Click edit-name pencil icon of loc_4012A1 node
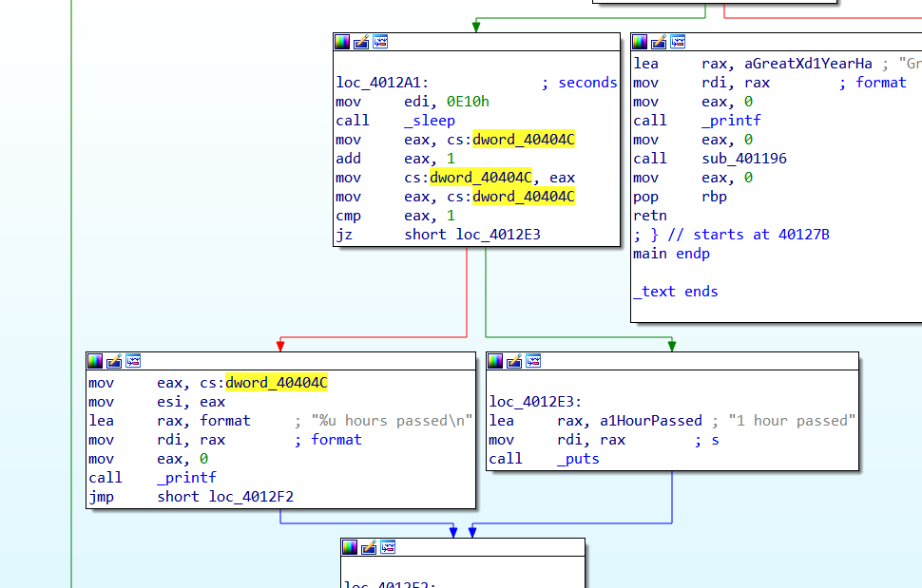Image resolution: width=922 pixels, height=588 pixels. click(361, 42)
